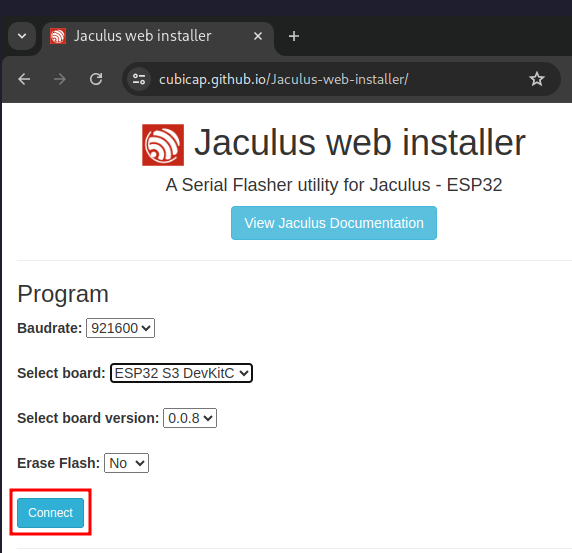The image size is (572, 553).
Task: Open the board version dropdown
Action: click(x=190, y=418)
